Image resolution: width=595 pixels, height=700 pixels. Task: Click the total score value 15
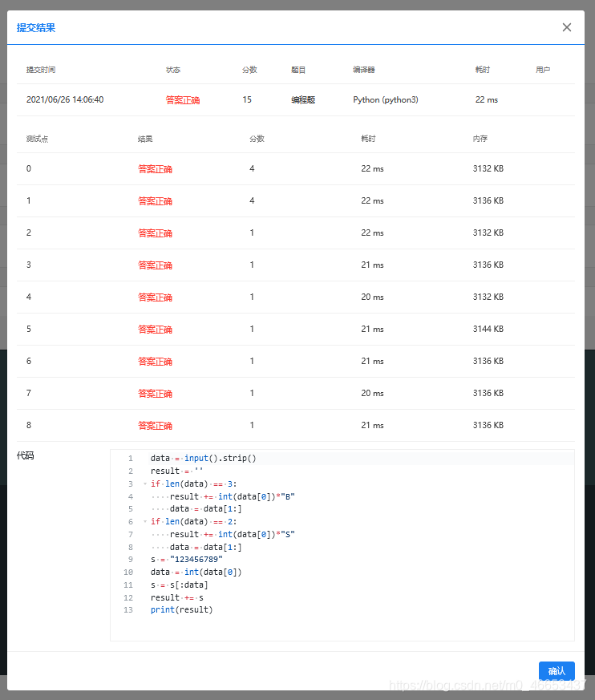(247, 99)
